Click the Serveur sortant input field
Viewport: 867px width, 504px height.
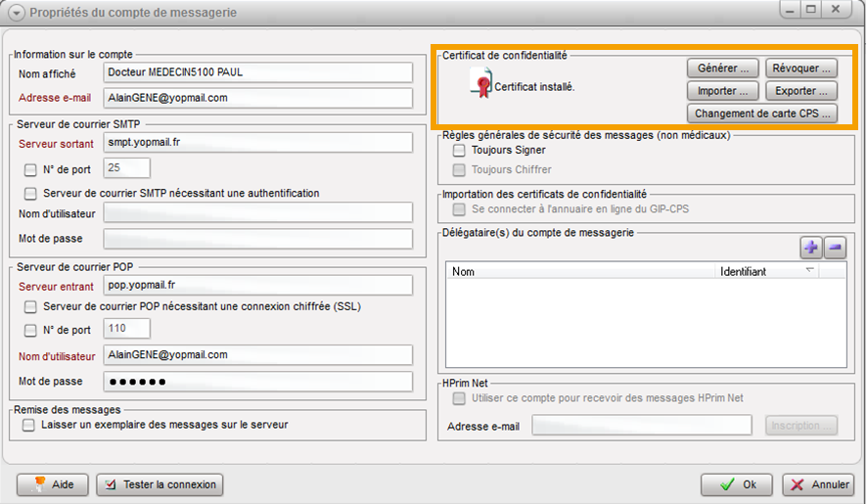click(x=258, y=142)
